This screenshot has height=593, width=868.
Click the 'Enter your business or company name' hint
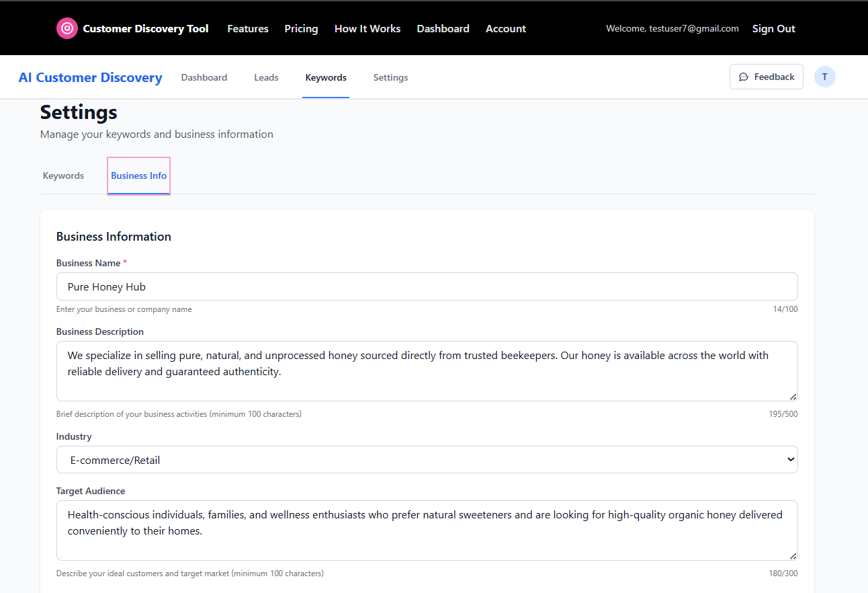(x=124, y=309)
